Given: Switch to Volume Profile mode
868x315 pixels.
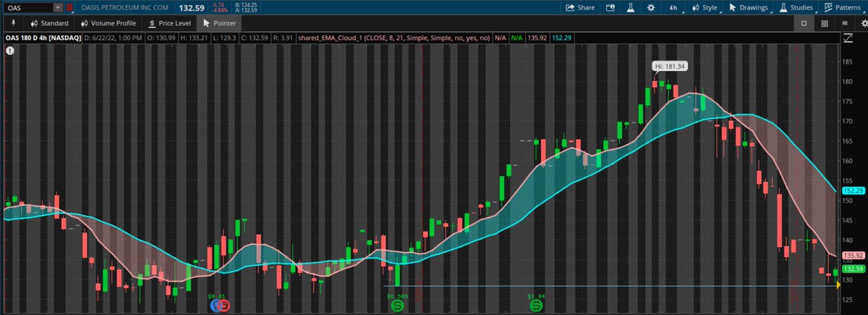Looking at the screenshot, I should [107, 23].
